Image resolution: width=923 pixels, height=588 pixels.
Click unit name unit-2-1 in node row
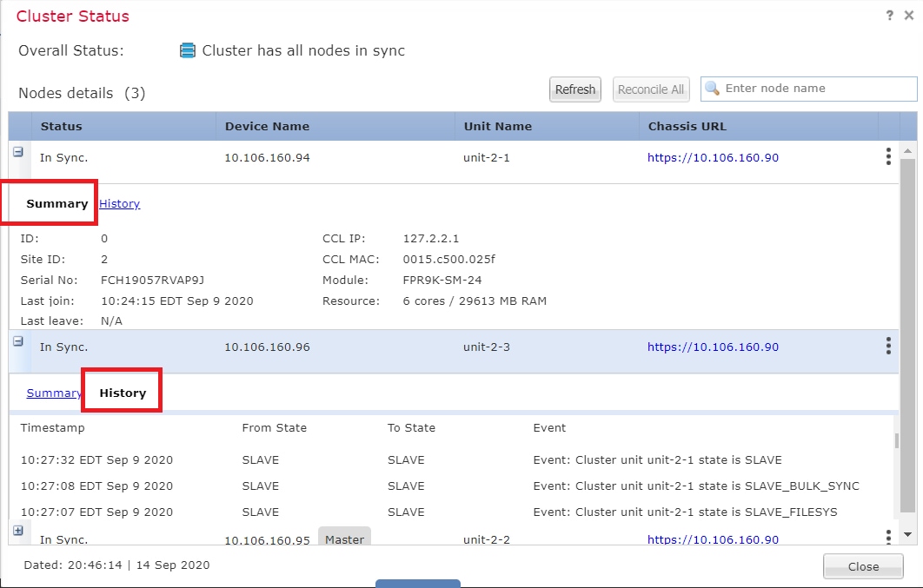pos(487,157)
